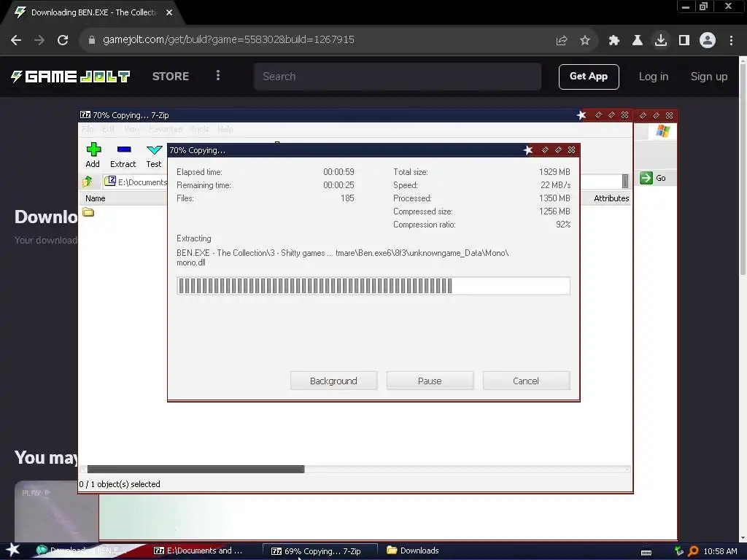The height and width of the screenshot is (560, 747).
Task: Click the Chrome address bar URL
Action: point(228,40)
